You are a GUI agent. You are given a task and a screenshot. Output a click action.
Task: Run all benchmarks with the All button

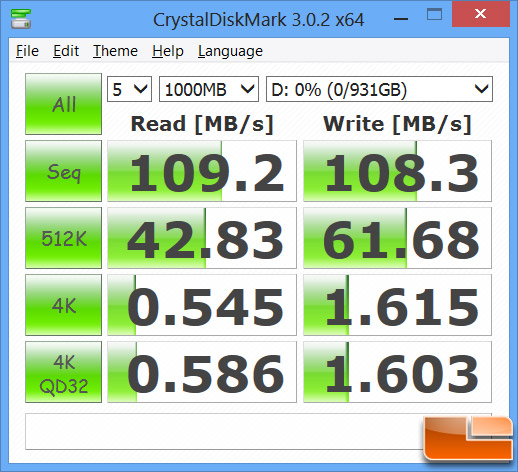point(63,104)
